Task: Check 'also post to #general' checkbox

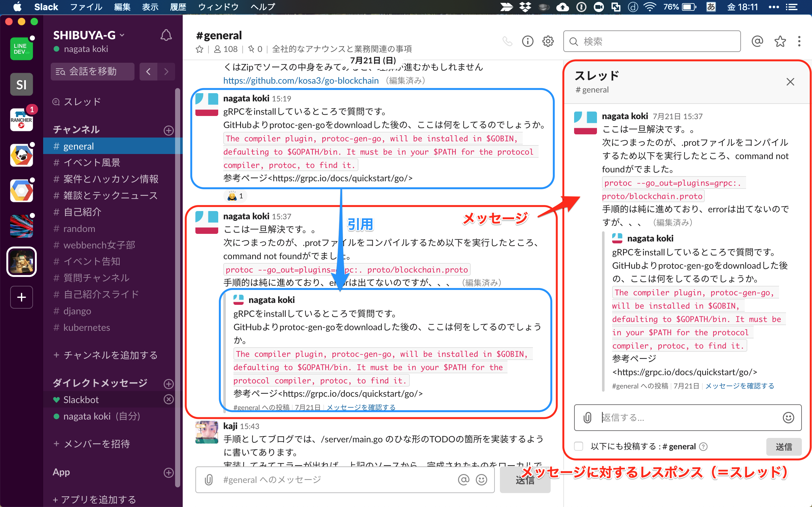Action: [x=579, y=446]
